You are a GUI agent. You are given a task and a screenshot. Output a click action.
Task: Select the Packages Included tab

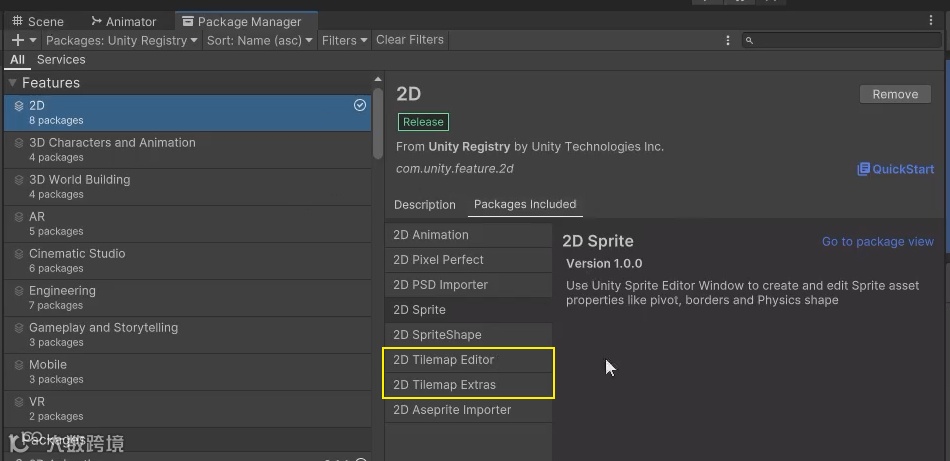[525, 204]
